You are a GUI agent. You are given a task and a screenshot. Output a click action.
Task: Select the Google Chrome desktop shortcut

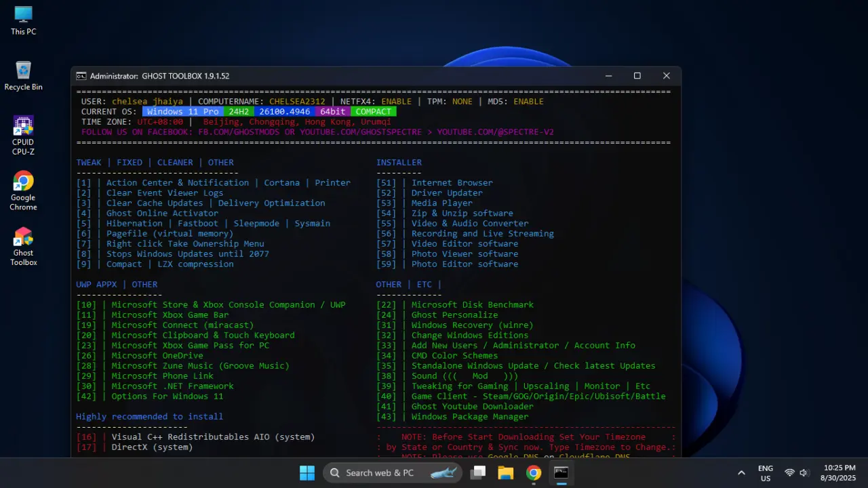coord(23,191)
